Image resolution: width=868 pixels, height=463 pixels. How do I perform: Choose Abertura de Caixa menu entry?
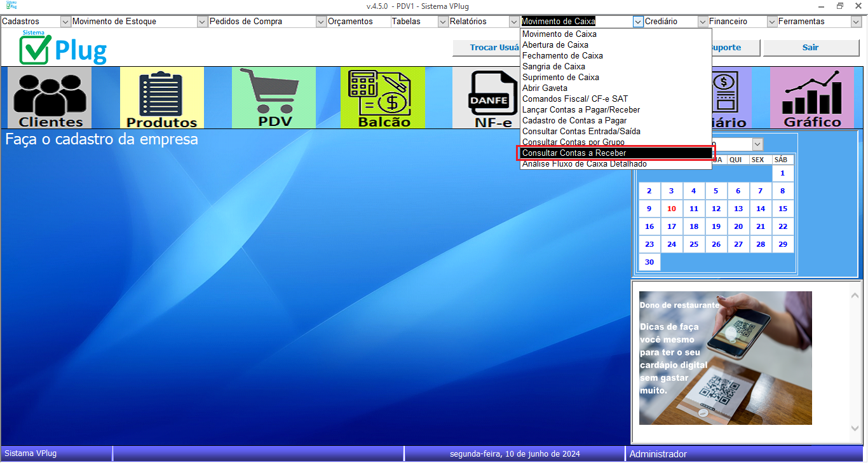(555, 45)
